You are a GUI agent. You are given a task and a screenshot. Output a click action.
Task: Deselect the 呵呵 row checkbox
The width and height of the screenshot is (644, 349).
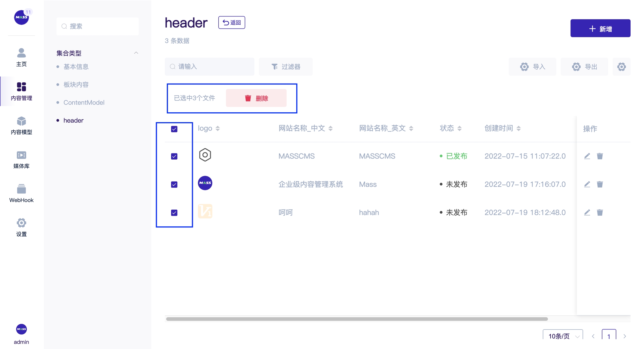174,213
